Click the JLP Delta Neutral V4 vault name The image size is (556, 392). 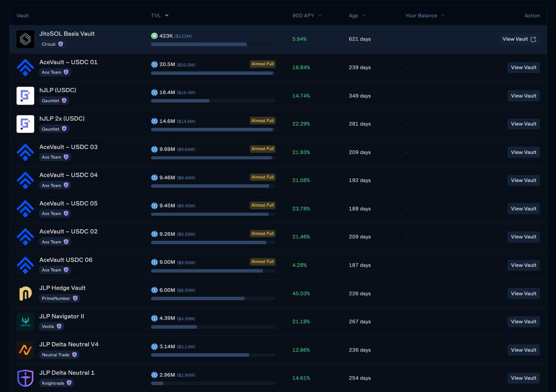point(69,345)
